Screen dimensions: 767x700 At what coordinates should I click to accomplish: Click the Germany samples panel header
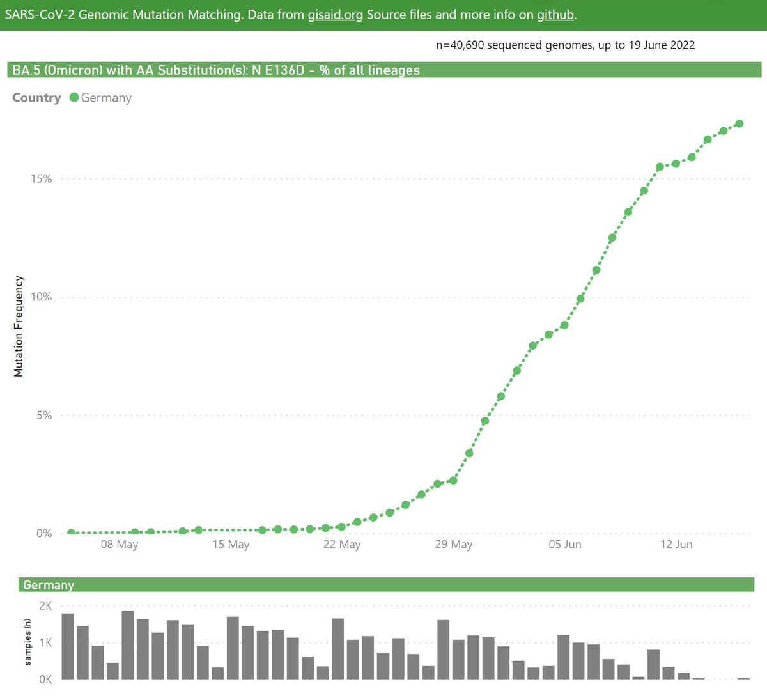(x=386, y=584)
